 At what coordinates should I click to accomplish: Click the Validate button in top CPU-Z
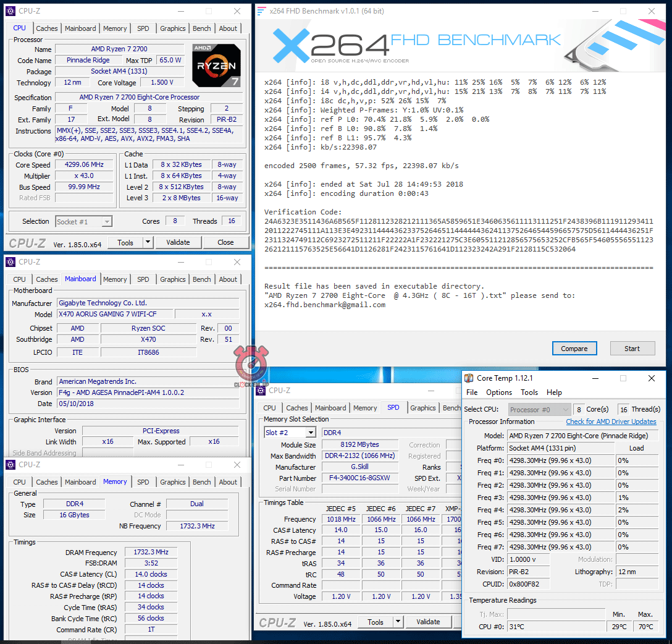178,243
